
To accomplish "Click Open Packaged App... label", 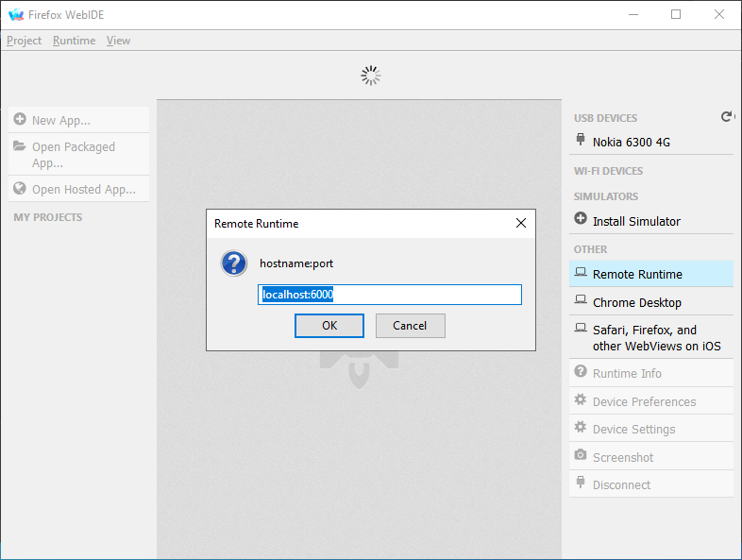I will 74,155.
